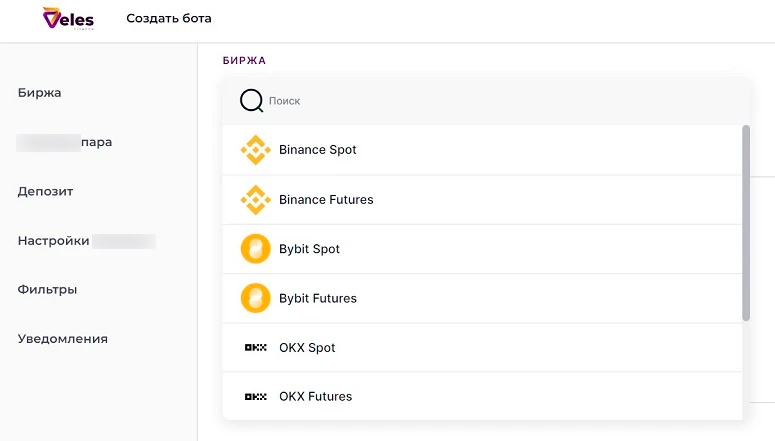Viewport: 775px width, 441px height.
Task: Choose the Binance Futures option
Action: (326, 200)
